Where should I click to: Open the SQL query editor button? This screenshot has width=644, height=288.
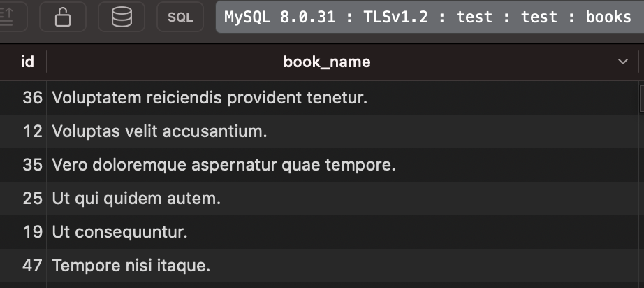[x=180, y=17]
